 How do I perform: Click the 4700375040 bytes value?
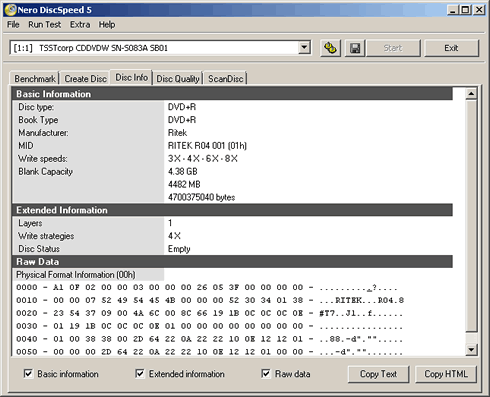(201, 197)
